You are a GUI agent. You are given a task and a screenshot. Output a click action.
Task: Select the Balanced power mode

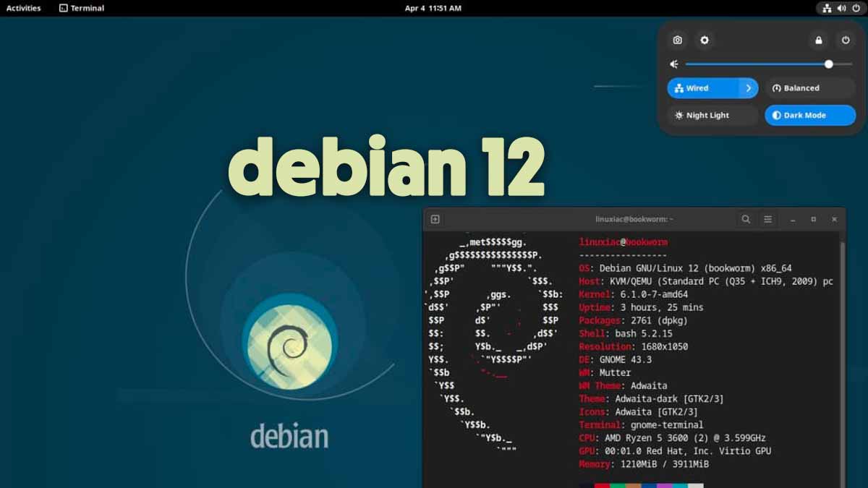click(809, 87)
